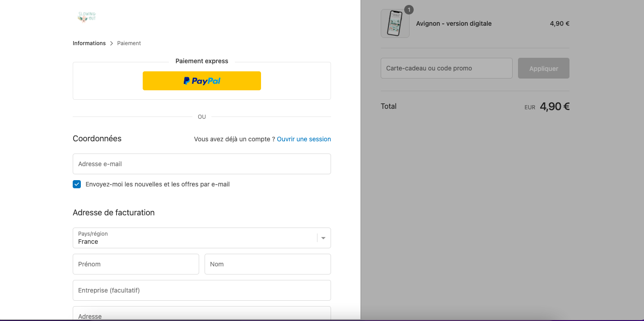The width and height of the screenshot is (644, 321).
Task: Click the Appliquer promo button
Action: 544,68
